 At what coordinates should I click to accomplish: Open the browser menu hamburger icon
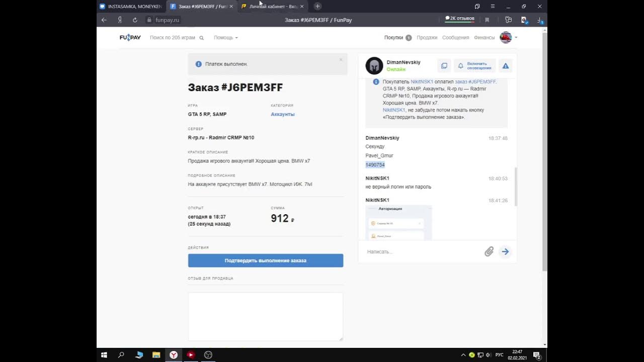point(493,6)
